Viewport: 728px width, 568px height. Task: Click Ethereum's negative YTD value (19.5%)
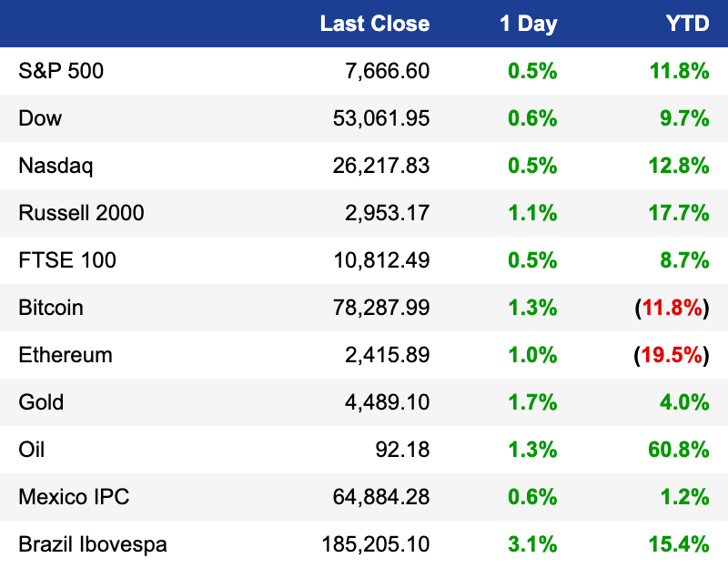(x=672, y=355)
